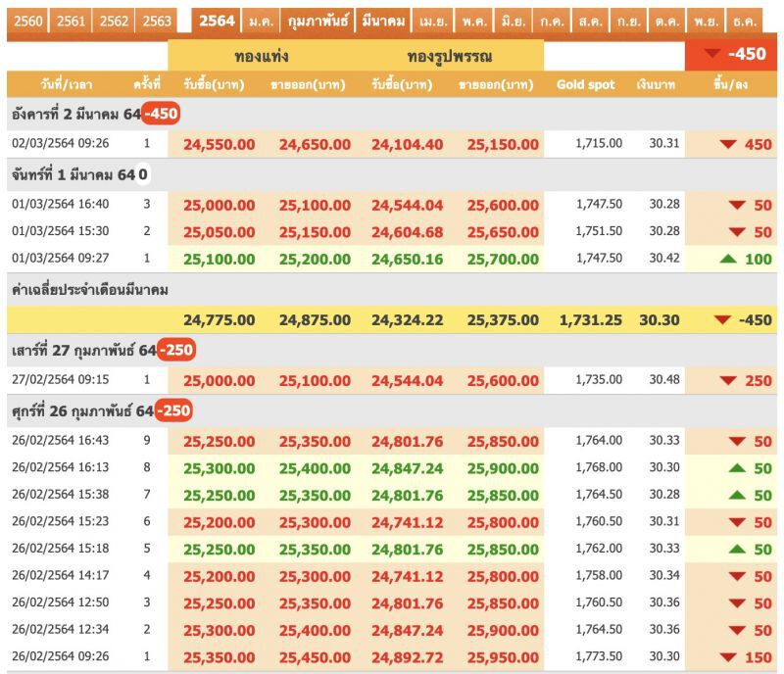Click the average Gold spot value 1,731.25
This screenshot has width=784, height=674.
(x=591, y=320)
